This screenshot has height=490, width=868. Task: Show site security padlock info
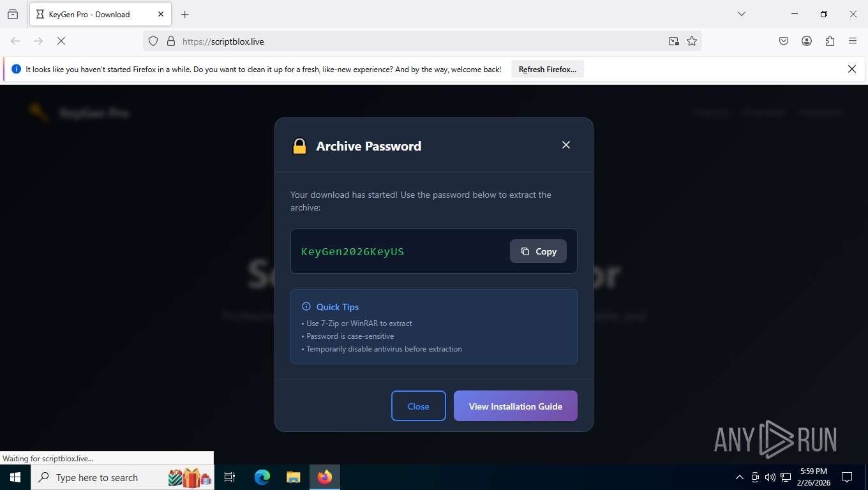171,41
